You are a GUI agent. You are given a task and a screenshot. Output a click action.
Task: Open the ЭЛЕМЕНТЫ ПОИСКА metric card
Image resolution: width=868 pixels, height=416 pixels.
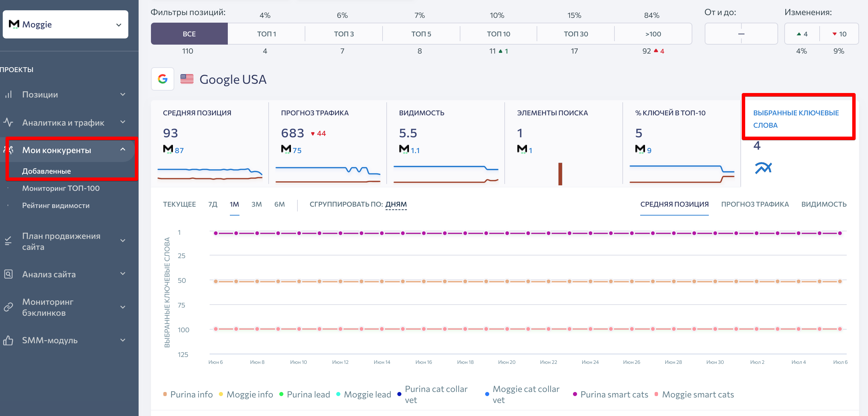[564, 143]
